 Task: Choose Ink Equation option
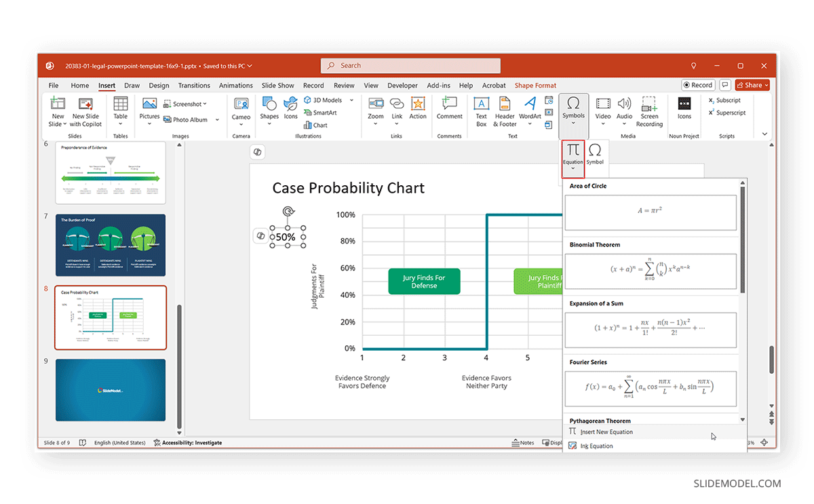pyautogui.click(x=655, y=446)
